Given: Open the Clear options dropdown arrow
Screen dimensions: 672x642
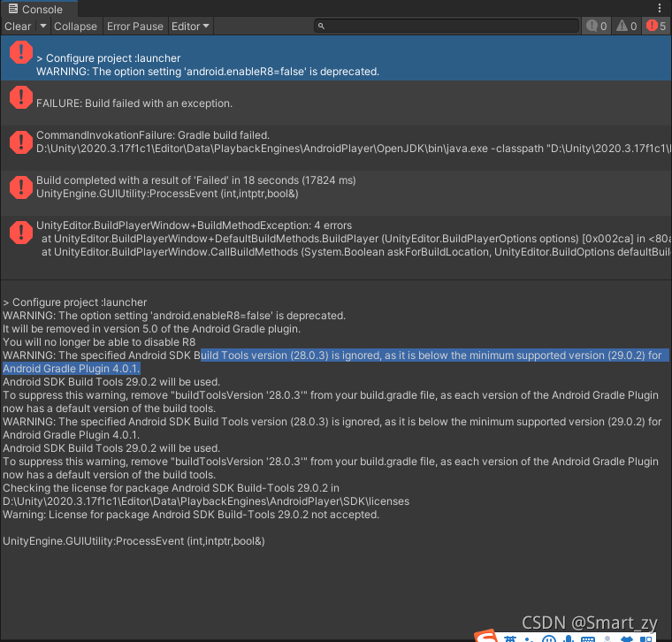Looking at the screenshot, I should [x=42, y=27].
